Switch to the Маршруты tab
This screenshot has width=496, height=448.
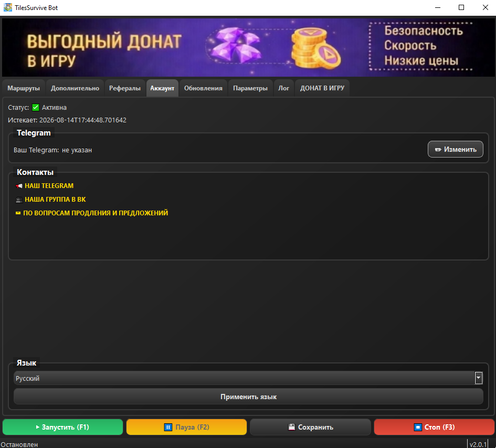click(24, 88)
